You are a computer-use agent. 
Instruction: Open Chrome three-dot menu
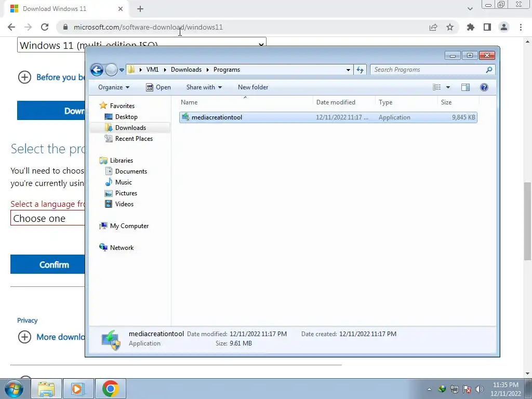[x=521, y=27]
